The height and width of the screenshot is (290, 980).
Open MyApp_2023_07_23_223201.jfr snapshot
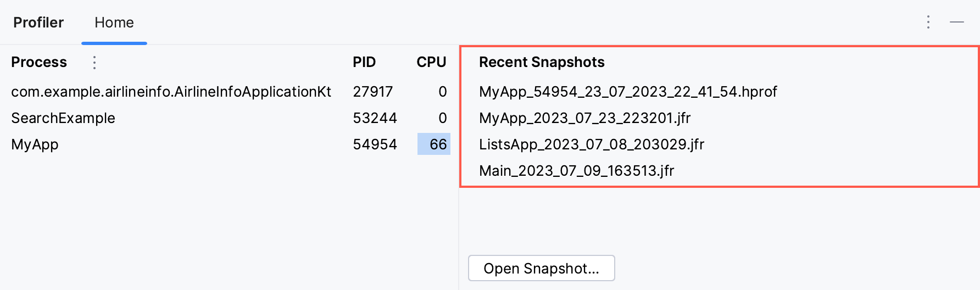coord(584,118)
